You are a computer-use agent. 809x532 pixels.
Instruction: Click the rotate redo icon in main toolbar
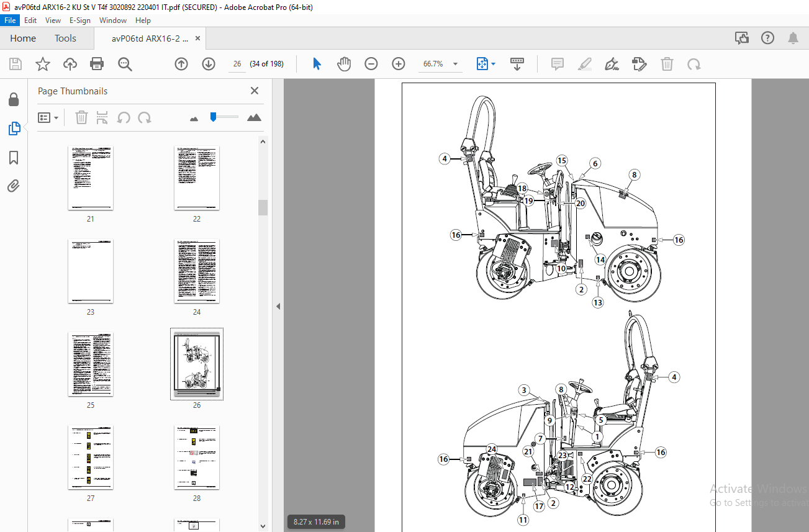694,64
